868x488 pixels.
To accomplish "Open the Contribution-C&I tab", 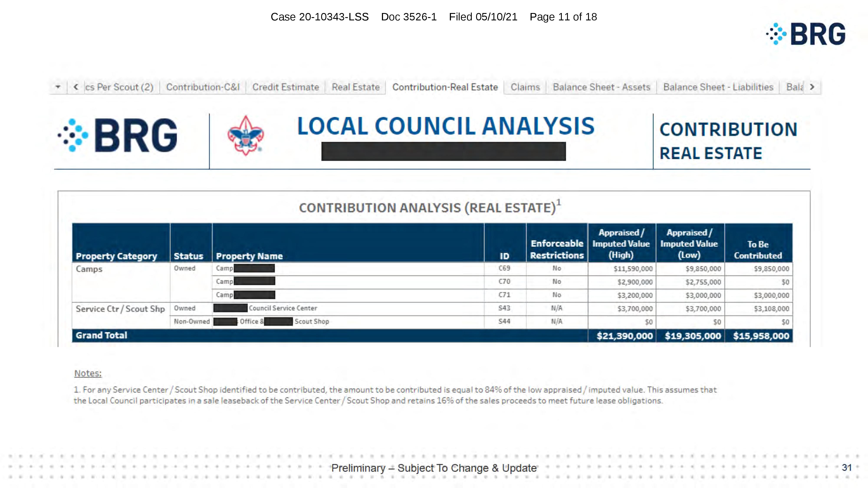I will pos(203,87).
